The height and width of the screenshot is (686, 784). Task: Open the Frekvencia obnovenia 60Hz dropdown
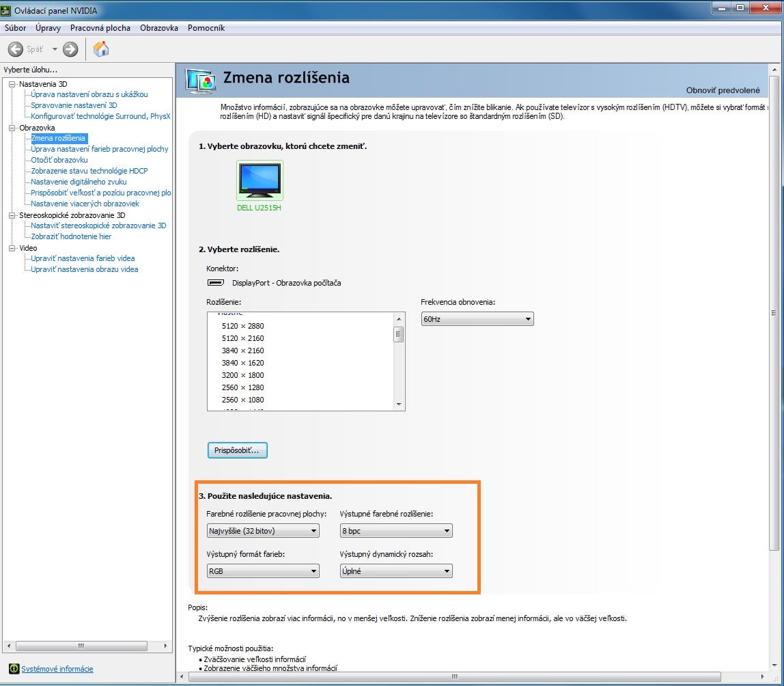pos(477,319)
